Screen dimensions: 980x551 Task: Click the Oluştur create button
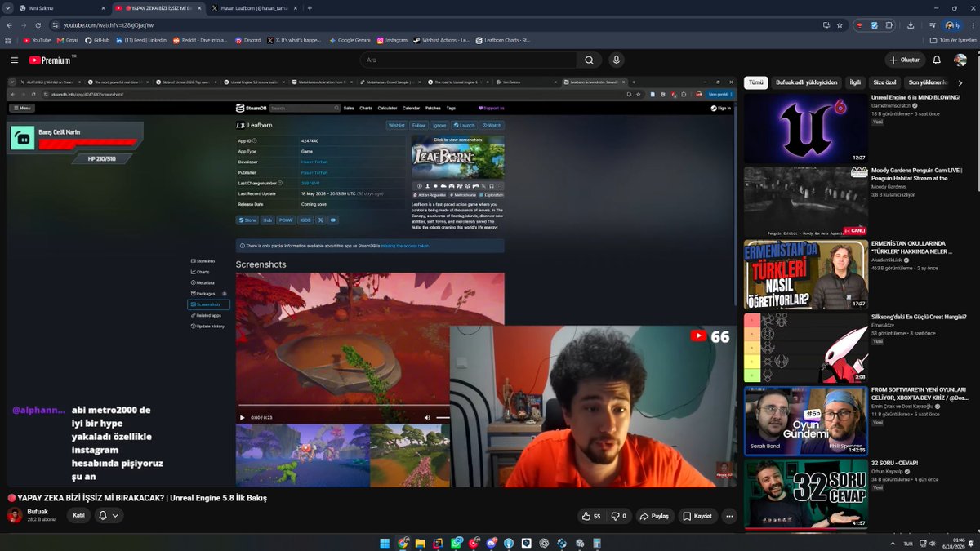904,60
